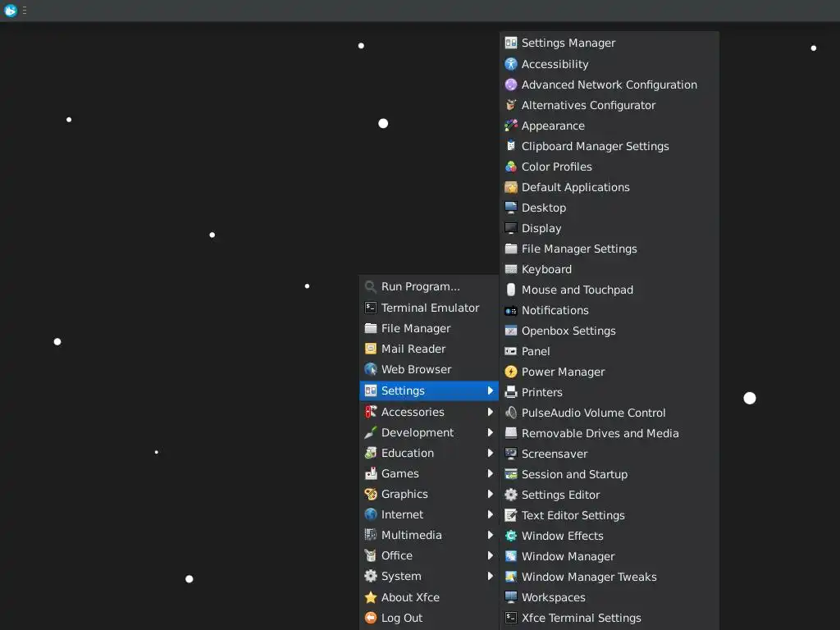Expand the Games submenu arrow

(490, 473)
